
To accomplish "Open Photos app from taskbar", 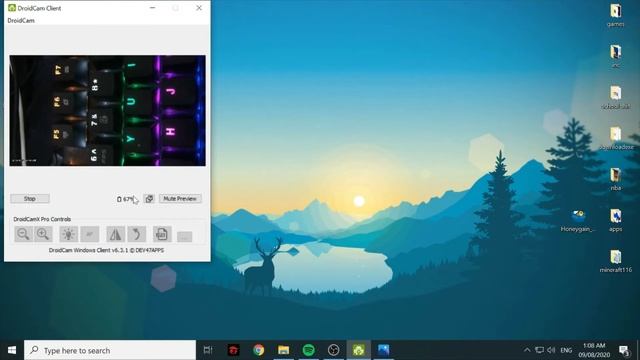I will click(x=384, y=350).
